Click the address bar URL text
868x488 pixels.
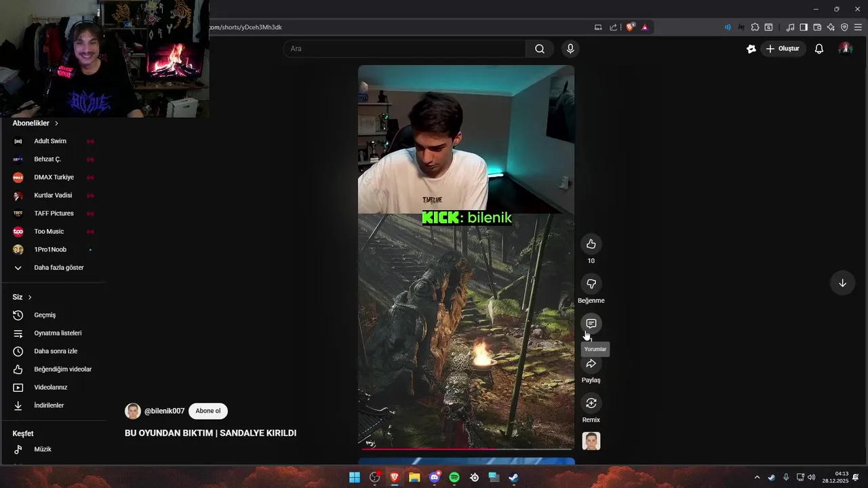point(245,27)
